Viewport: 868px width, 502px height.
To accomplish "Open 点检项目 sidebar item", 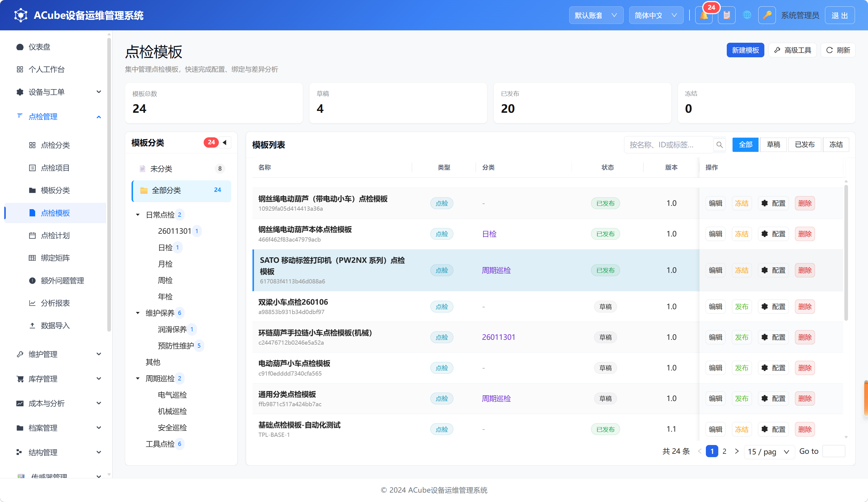I will coord(55,168).
